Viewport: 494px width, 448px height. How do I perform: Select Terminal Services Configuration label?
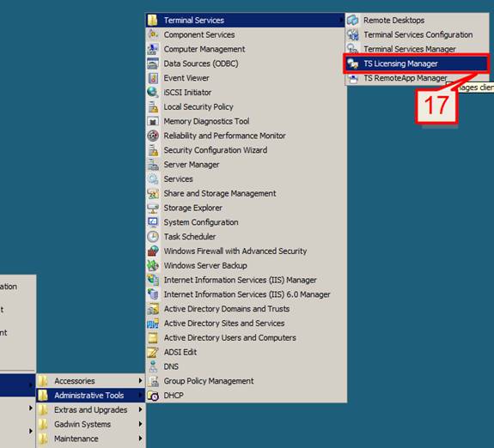(x=418, y=34)
